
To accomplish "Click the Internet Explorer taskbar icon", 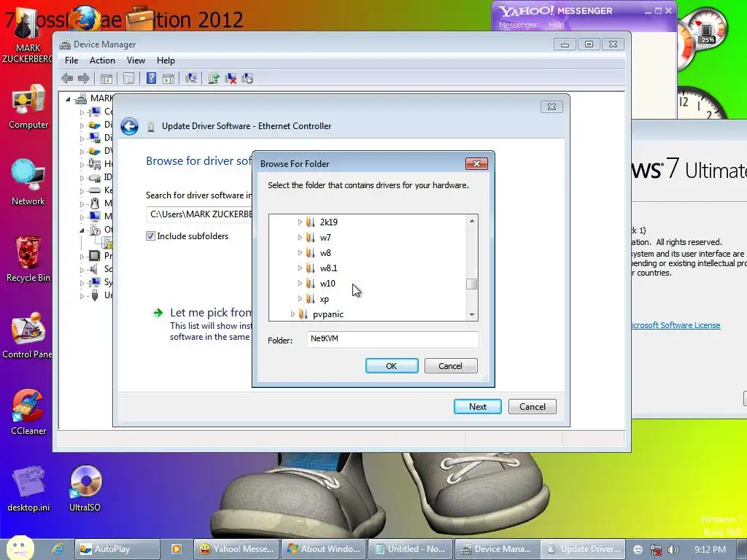I will coord(58,549).
